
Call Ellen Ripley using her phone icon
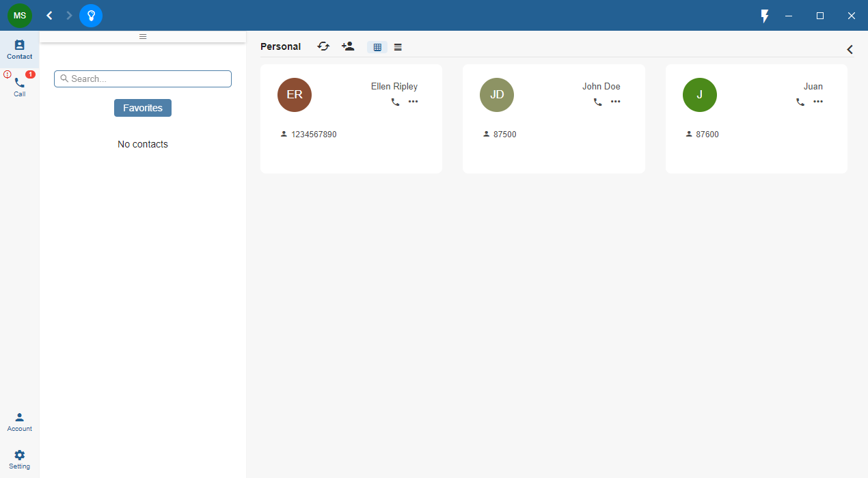pyautogui.click(x=395, y=101)
